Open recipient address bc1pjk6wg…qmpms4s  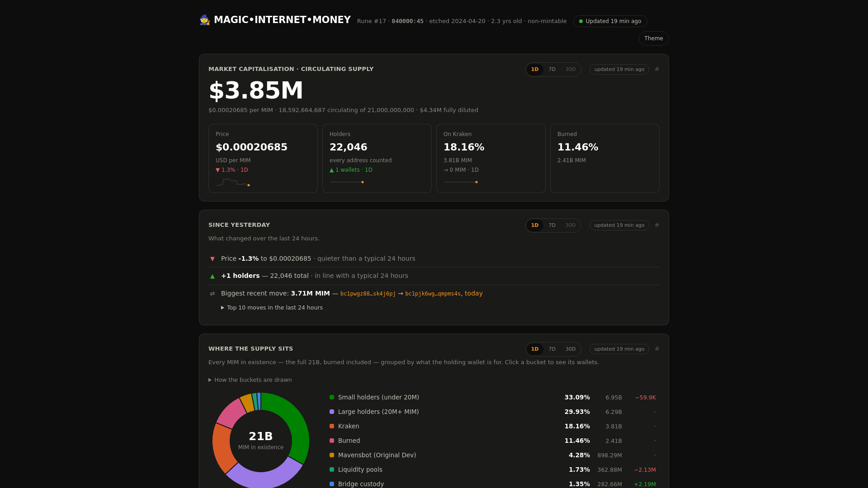433,294
